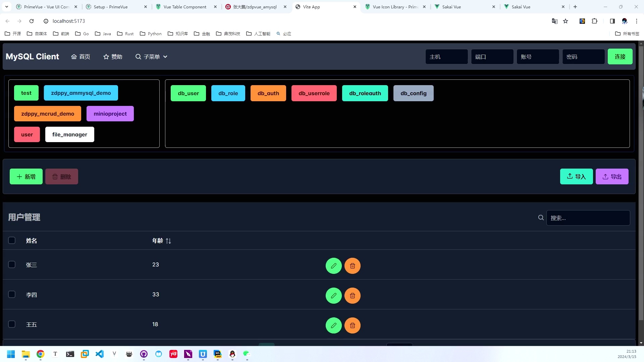
Task: Click the 连接 connect button
Action: click(x=620, y=57)
